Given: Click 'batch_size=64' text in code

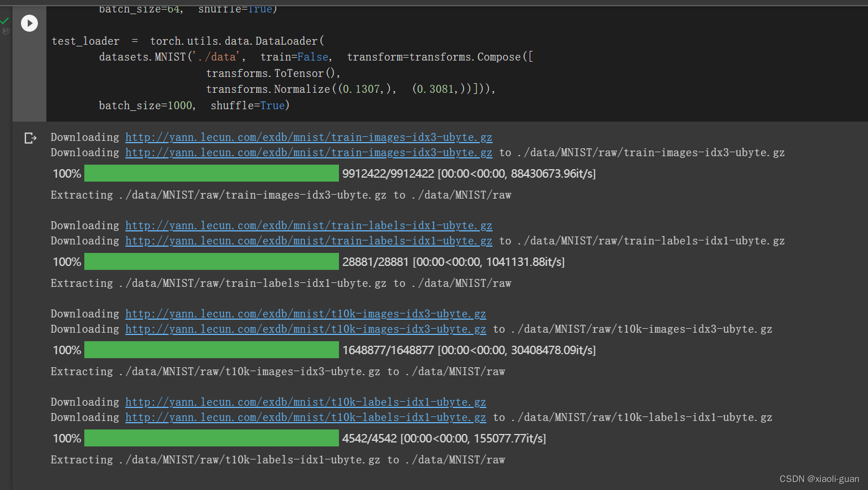Looking at the screenshot, I should (140, 9).
